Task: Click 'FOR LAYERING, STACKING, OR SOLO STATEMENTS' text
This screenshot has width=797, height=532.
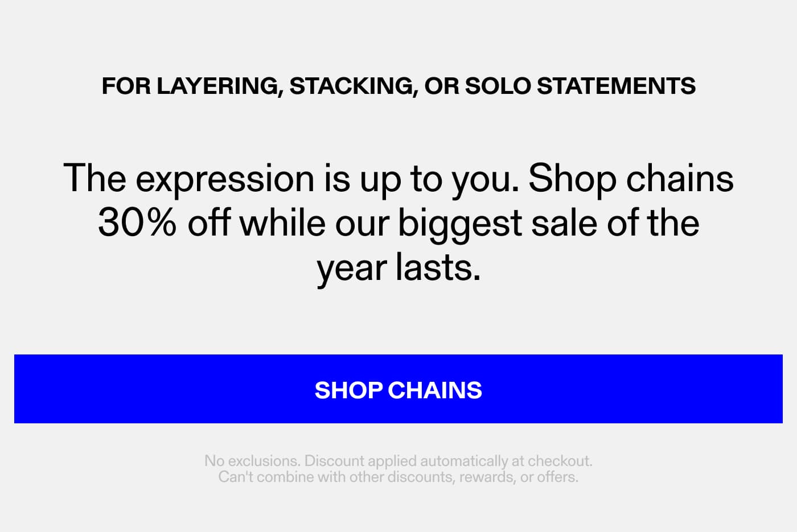Action: [398, 85]
